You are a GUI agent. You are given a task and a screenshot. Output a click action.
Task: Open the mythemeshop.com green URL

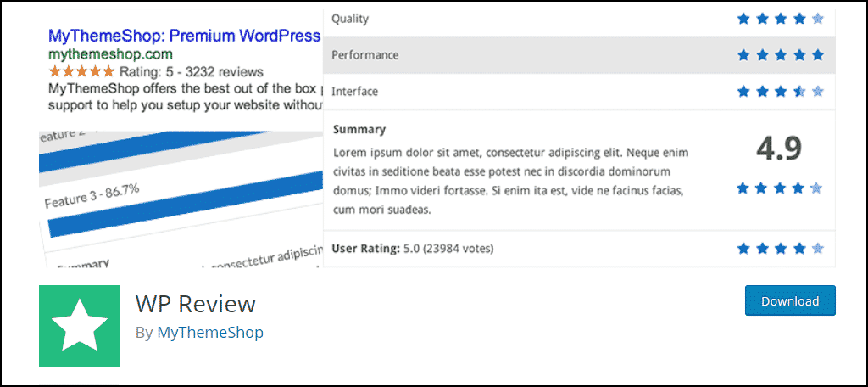click(110, 54)
